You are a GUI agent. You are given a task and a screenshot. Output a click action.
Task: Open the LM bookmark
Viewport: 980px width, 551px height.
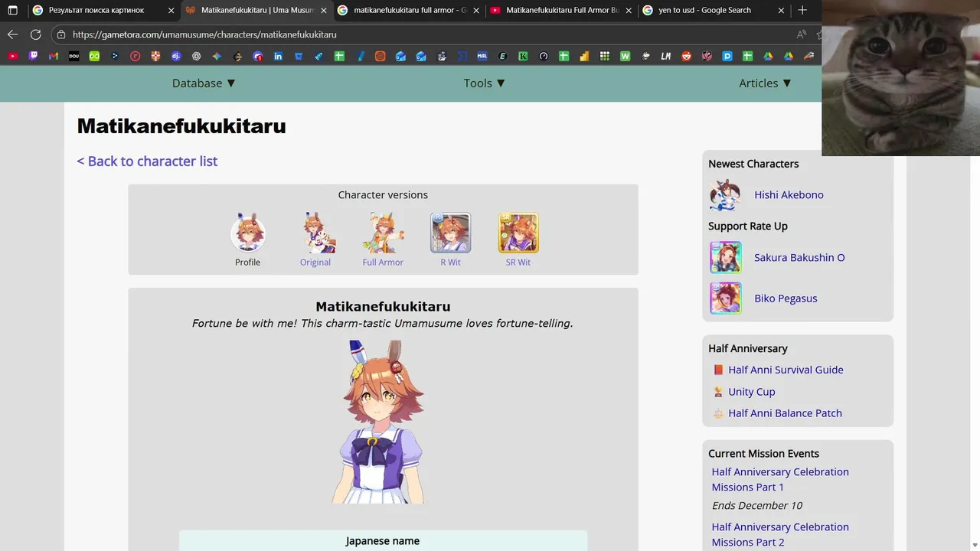point(666,56)
